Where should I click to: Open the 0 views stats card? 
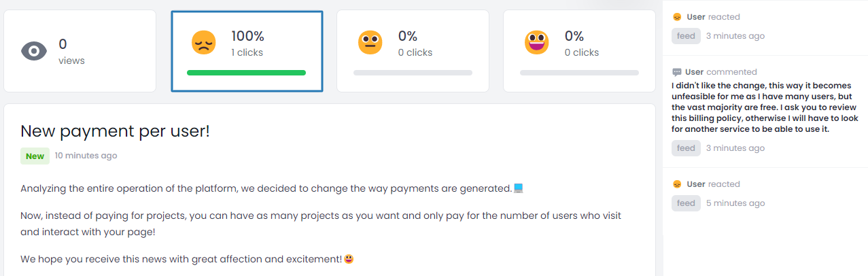[x=80, y=51]
